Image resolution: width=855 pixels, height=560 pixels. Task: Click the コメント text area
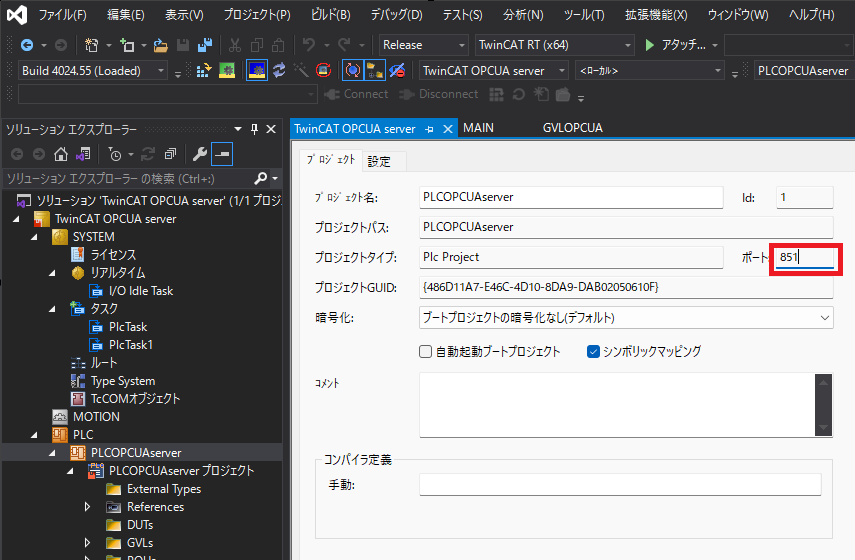tap(617, 405)
